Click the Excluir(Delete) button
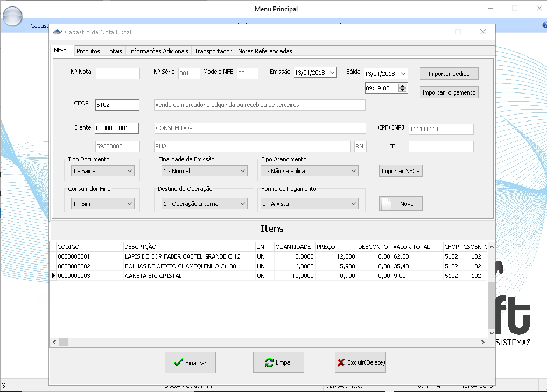The height and width of the screenshot is (392, 547). (360, 362)
